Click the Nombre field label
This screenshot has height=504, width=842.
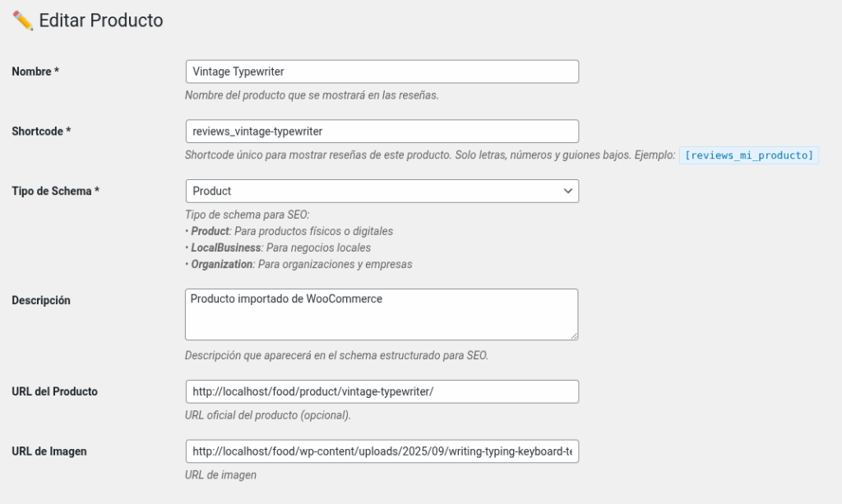click(x=35, y=72)
